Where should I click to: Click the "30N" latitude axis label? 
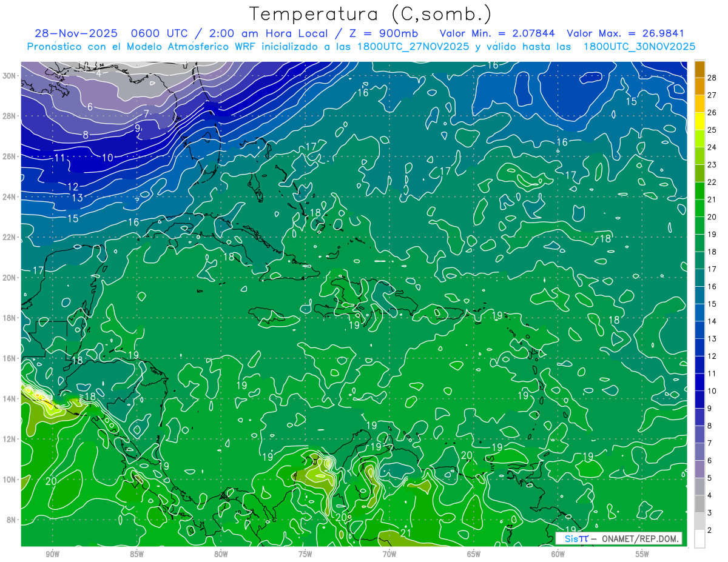point(10,76)
